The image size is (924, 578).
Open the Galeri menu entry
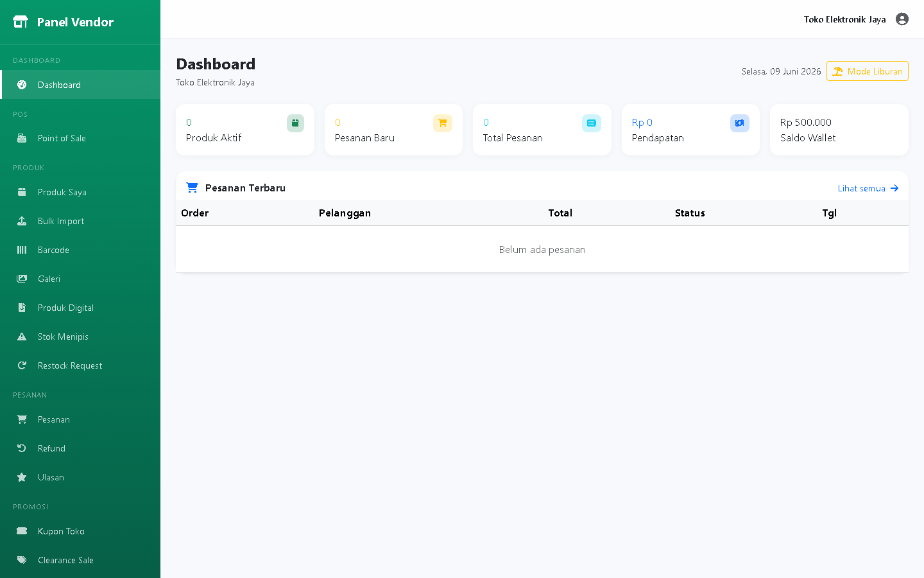tap(80, 279)
